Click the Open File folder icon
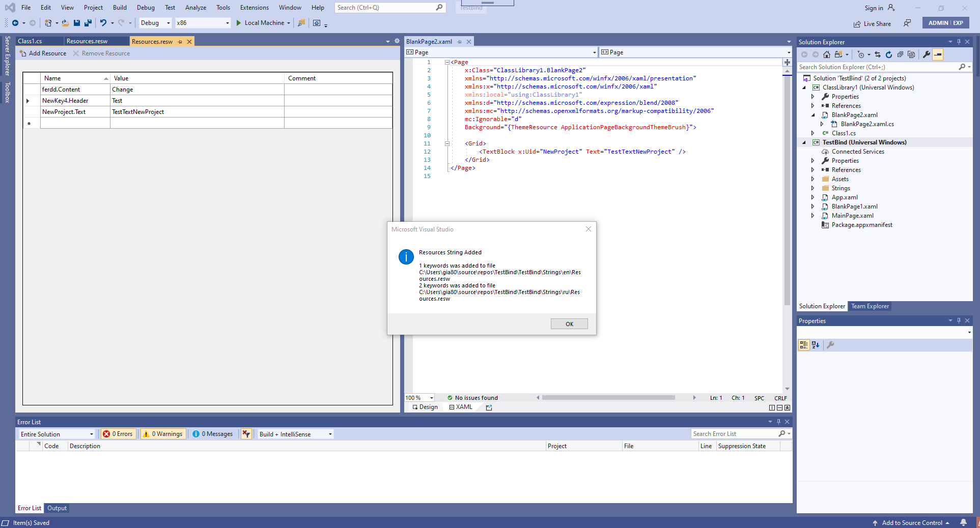980x528 pixels. coord(65,23)
